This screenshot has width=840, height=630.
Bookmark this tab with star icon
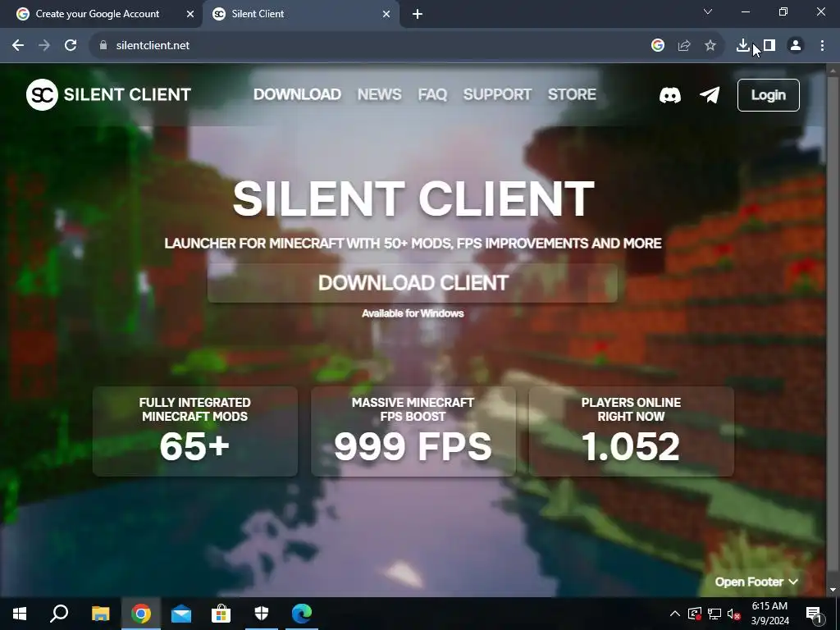710,46
